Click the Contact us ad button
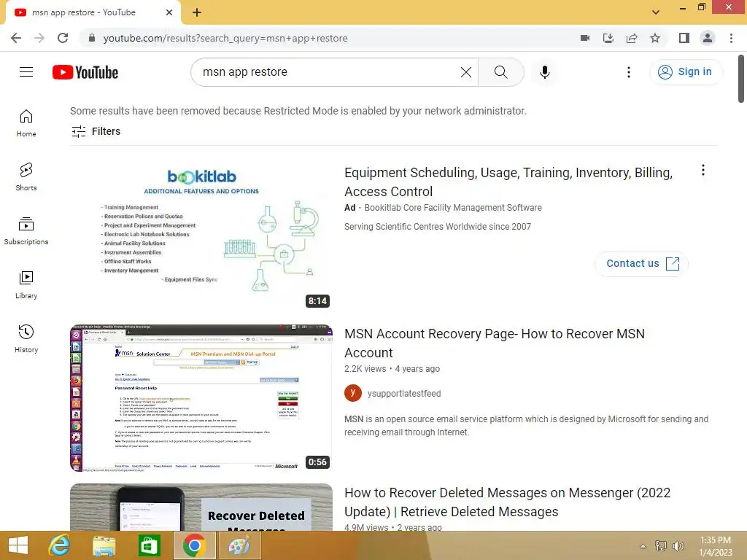The height and width of the screenshot is (560, 747). [642, 263]
